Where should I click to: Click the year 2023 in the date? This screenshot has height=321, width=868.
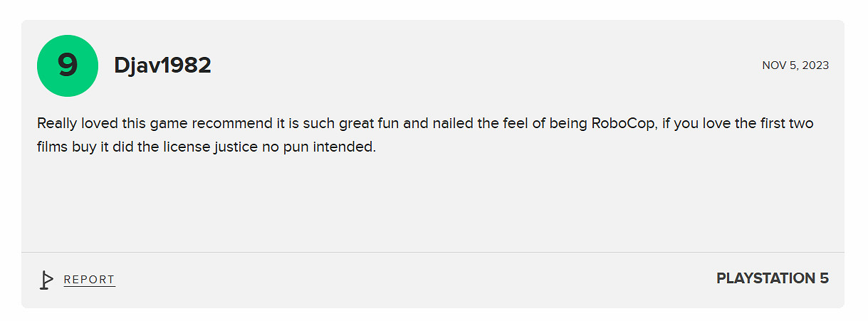point(815,65)
